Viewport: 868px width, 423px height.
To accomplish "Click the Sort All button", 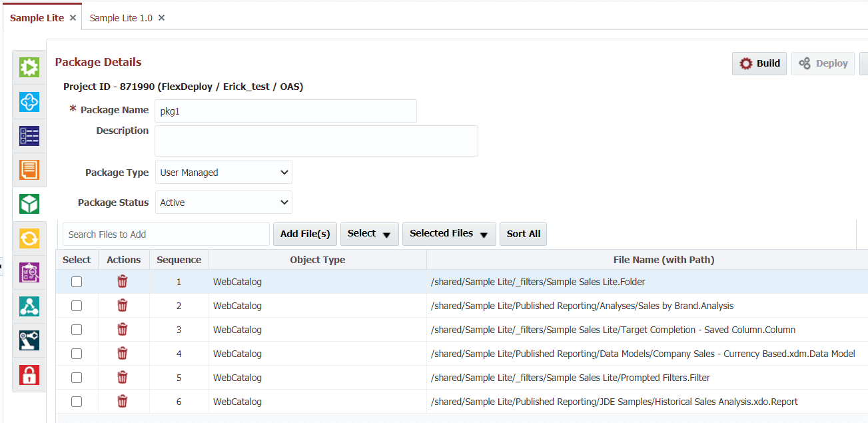I will point(524,234).
